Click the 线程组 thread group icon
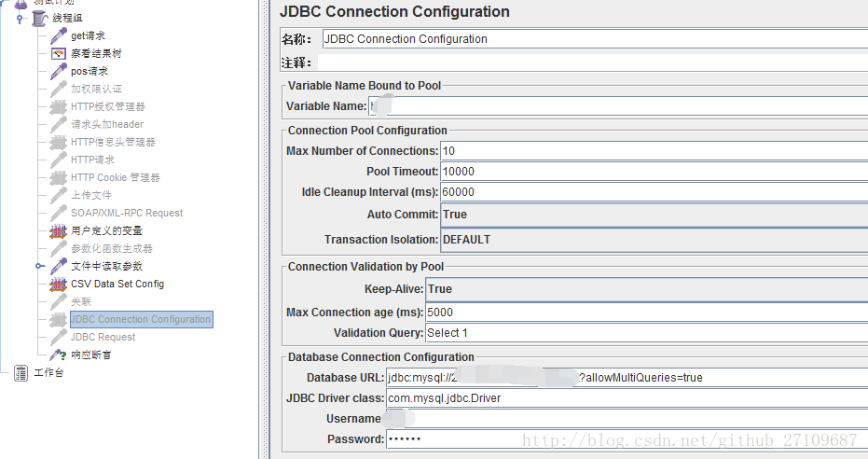Screen dimensions: 868x459 [40, 18]
